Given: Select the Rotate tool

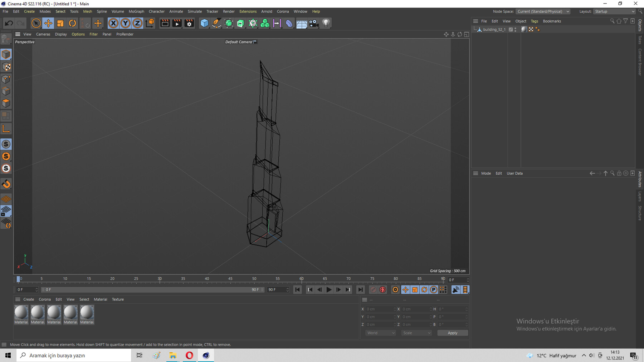Looking at the screenshot, I should (x=72, y=23).
